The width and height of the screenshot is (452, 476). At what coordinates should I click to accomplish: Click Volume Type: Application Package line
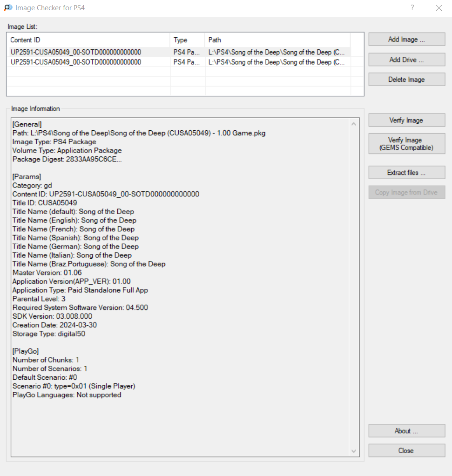(67, 151)
